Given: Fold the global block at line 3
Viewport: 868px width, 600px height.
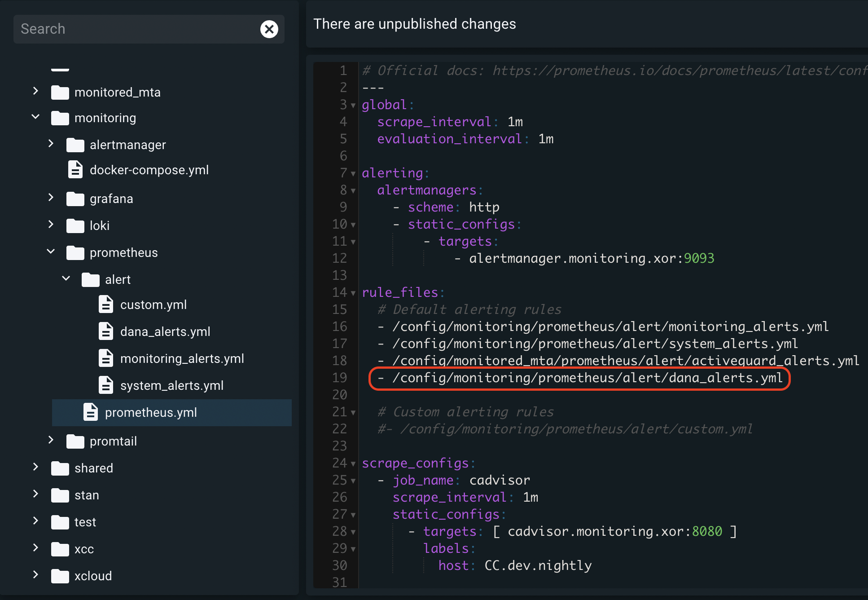Looking at the screenshot, I should pyautogui.click(x=353, y=106).
